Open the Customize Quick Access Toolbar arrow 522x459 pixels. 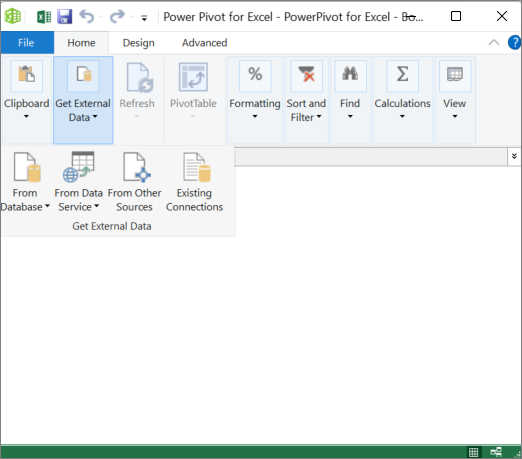coord(144,18)
